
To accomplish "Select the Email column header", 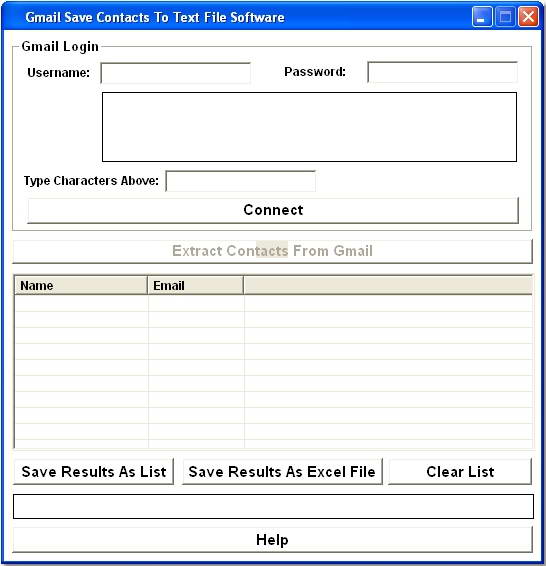I will (196, 286).
